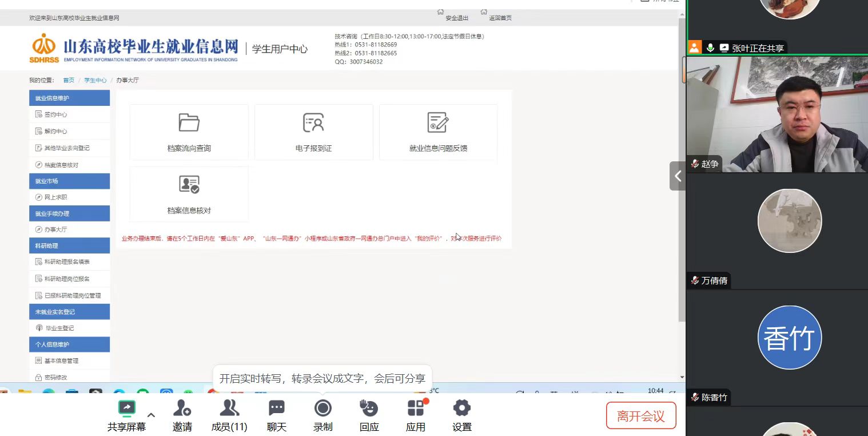Click the 万倩倩 name label
Screen dimensions: 868x436
[x=714, y=280]
